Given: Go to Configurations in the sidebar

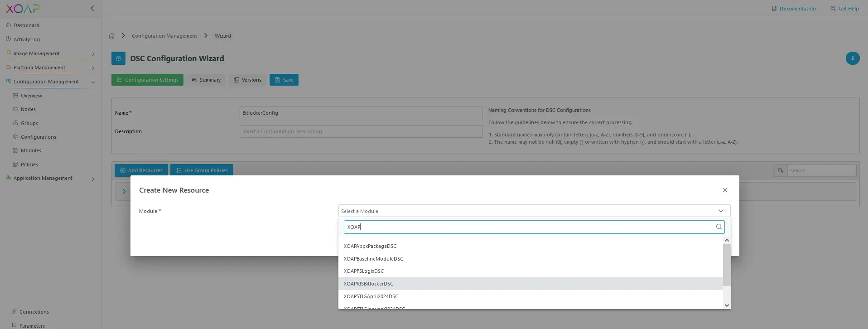Looking at the screenshot, I should (x=39, y=137).
